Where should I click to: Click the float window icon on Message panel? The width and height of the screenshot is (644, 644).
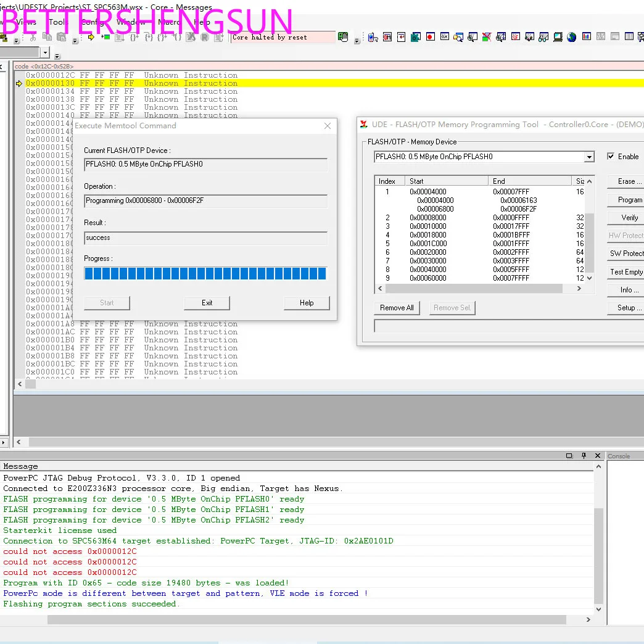569,456
